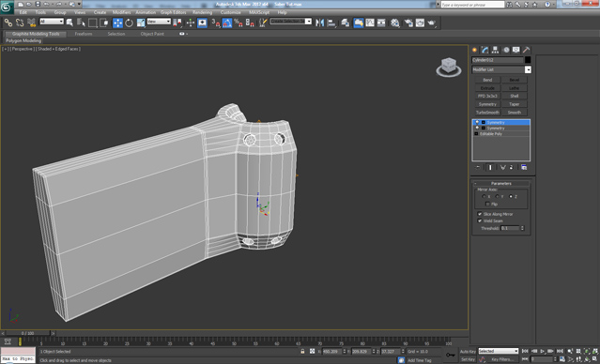Click the ViewCube in the viewport
The width and height of the screenshot is (600, 364).
(449, 67)
